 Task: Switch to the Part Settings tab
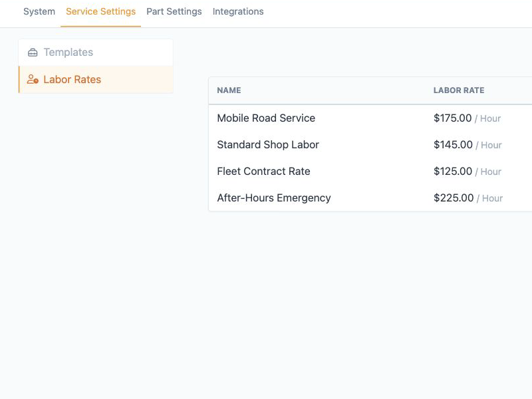click(x=174, y=11)
